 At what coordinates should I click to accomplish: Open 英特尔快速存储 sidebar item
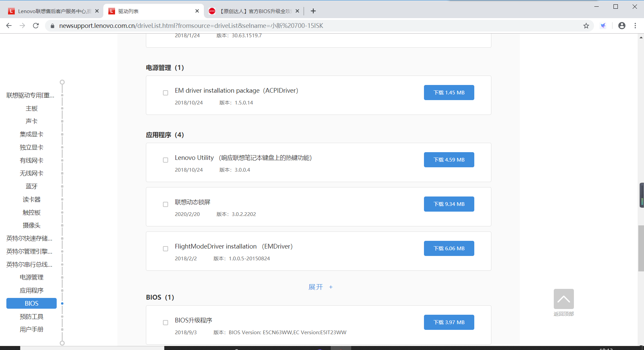tap(30, 238)
